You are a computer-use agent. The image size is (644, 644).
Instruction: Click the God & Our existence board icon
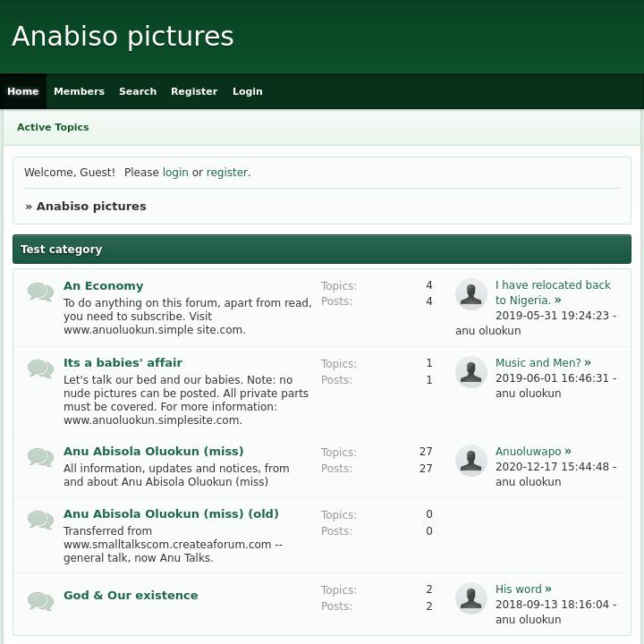[x=40, y=601]
